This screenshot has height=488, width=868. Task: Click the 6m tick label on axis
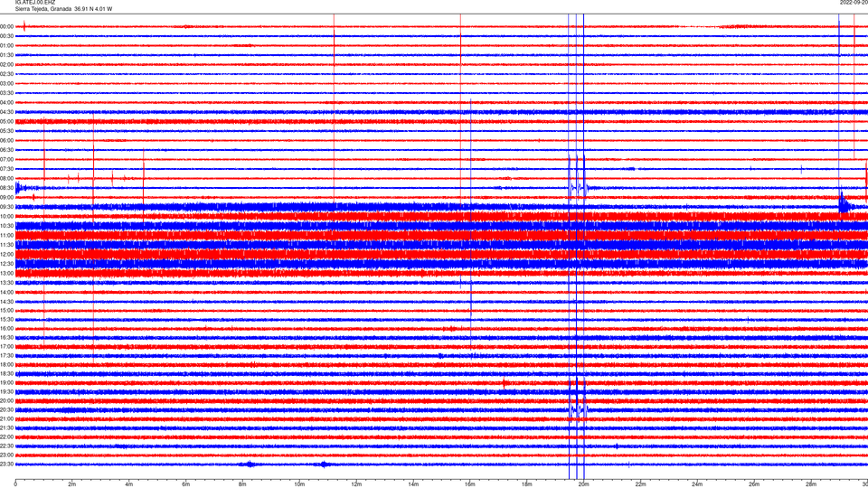coord(185,484)
